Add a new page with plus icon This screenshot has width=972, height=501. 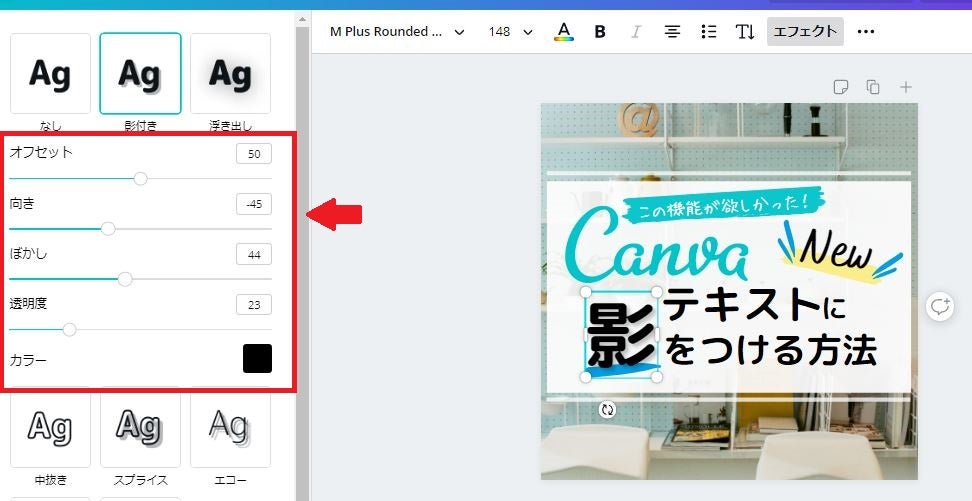click(x=906, y=87)
